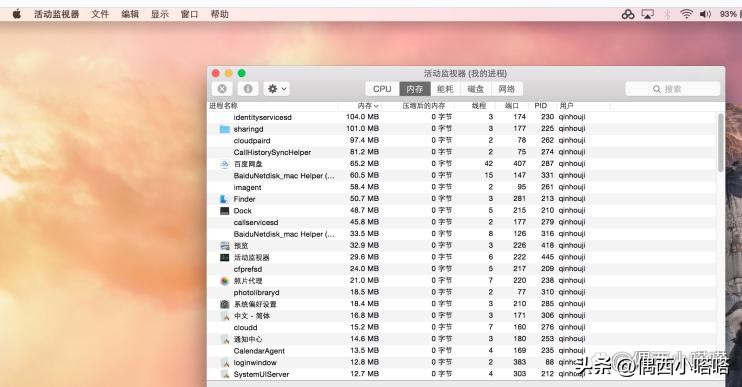This screenshot has height=387, width=742.
Task: Select the identityservicesd process row
Action: tap(462, 117)
